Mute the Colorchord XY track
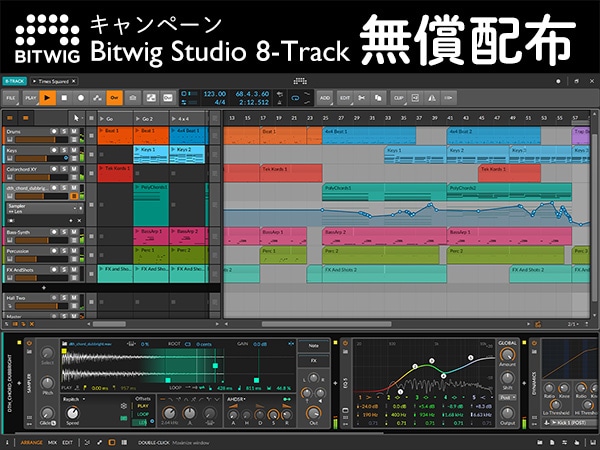 tap(74, 169)
